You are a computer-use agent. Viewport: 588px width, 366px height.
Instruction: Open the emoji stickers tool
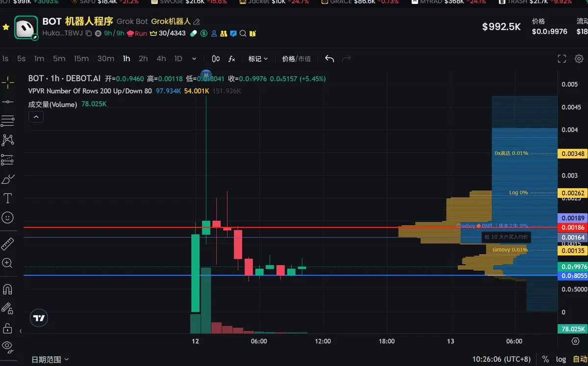coord(7,218)
